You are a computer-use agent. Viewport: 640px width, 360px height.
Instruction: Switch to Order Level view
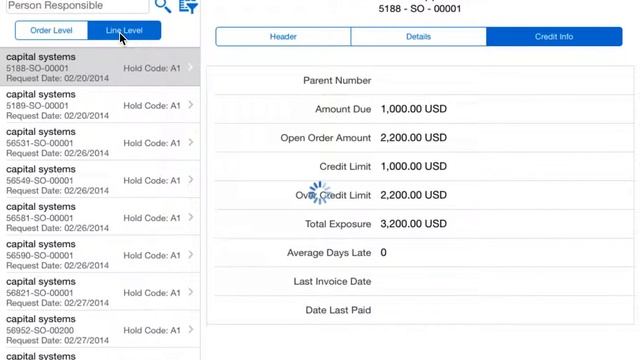point(51,31)
